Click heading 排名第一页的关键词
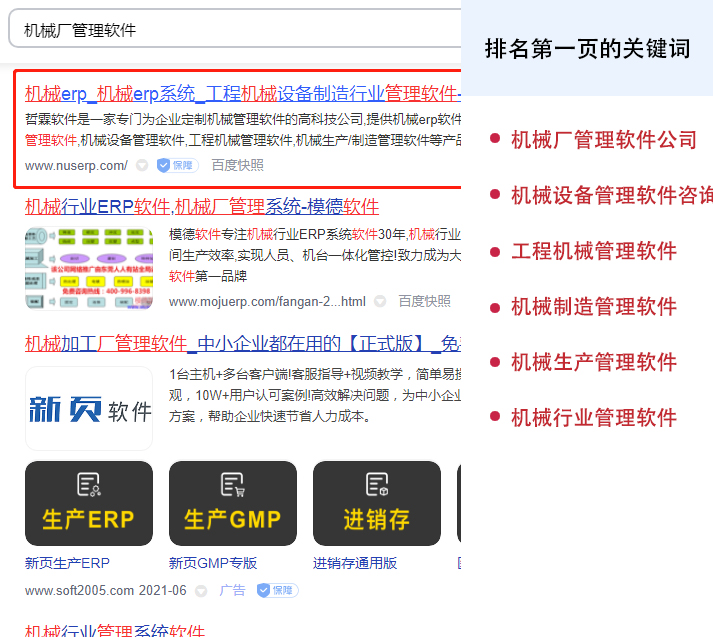The height and width of the screenshot is (637, 713). (x=587, y=49)
